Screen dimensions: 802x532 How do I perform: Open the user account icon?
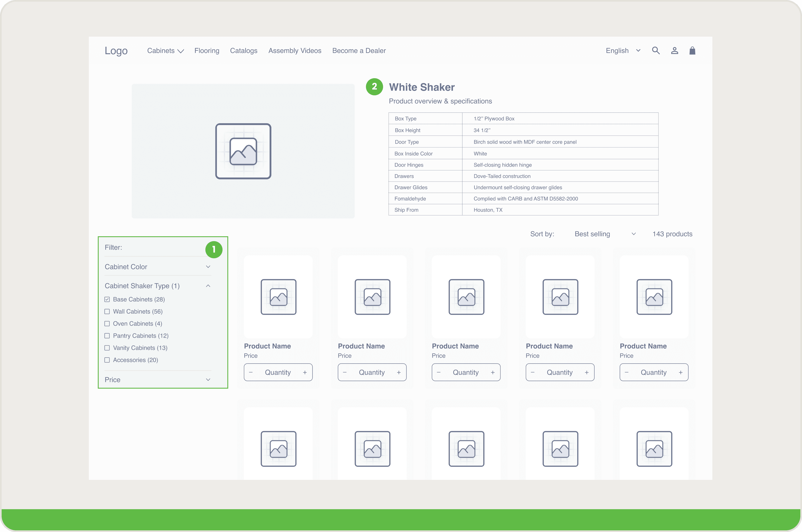[674, 51]
